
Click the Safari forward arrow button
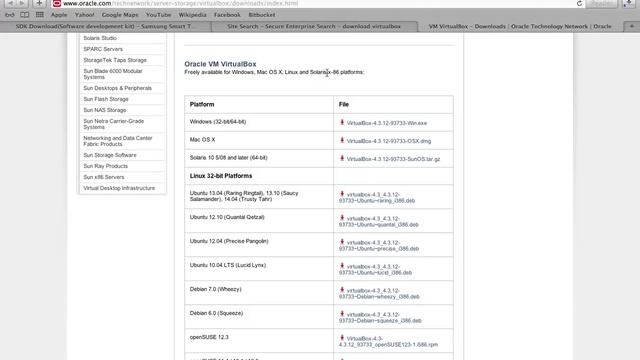[22, 3]
